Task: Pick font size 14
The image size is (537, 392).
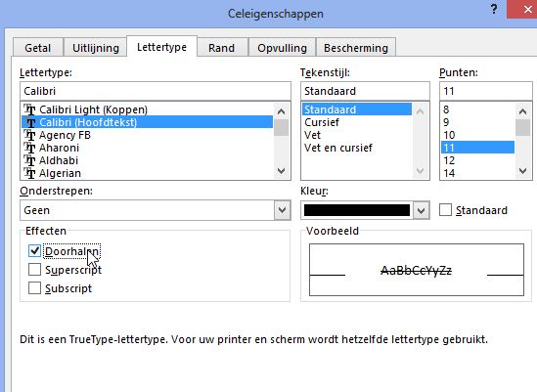Action: click(477, 173)
